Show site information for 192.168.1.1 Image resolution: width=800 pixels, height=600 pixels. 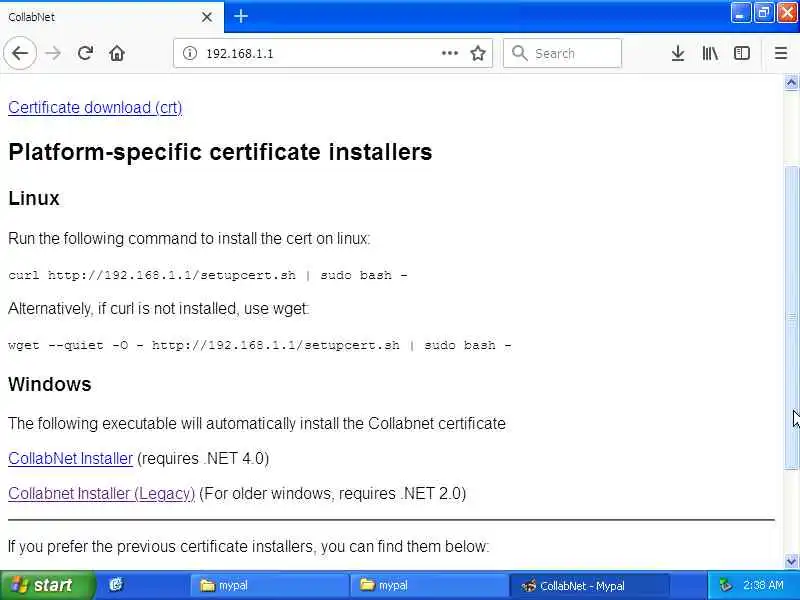point(190,53)
